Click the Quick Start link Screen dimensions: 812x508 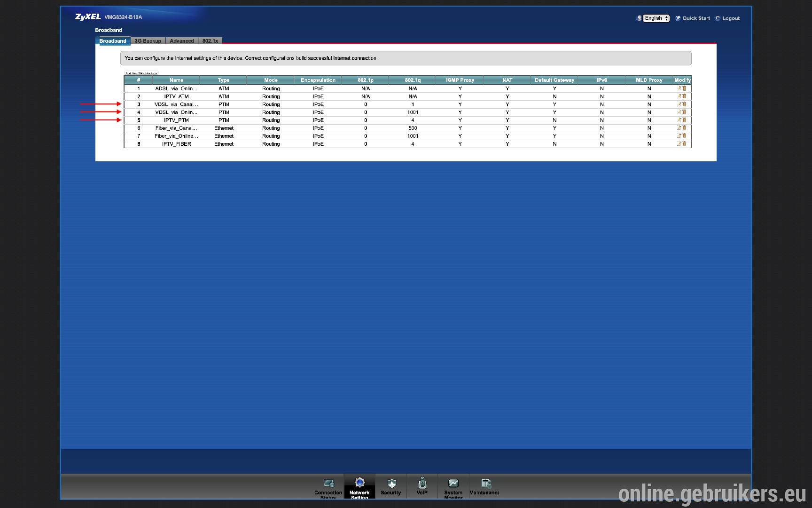coord(693,18)
